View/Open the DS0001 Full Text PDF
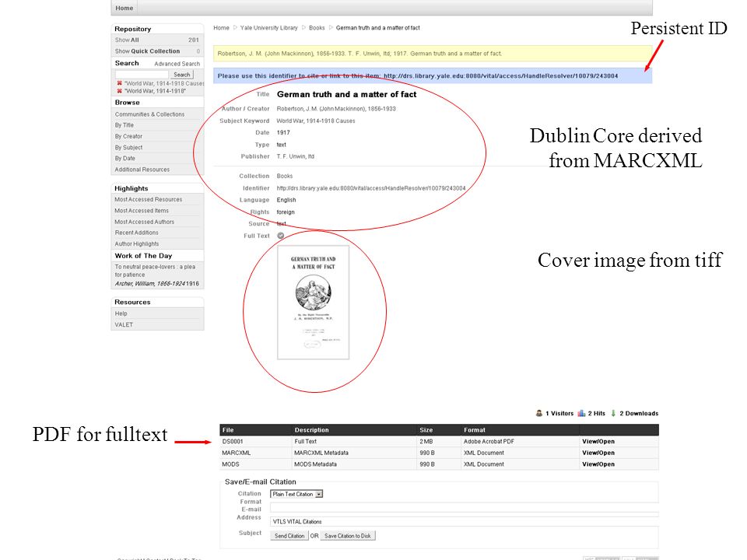The image size is (747, 560). click(x=598, y=442)
